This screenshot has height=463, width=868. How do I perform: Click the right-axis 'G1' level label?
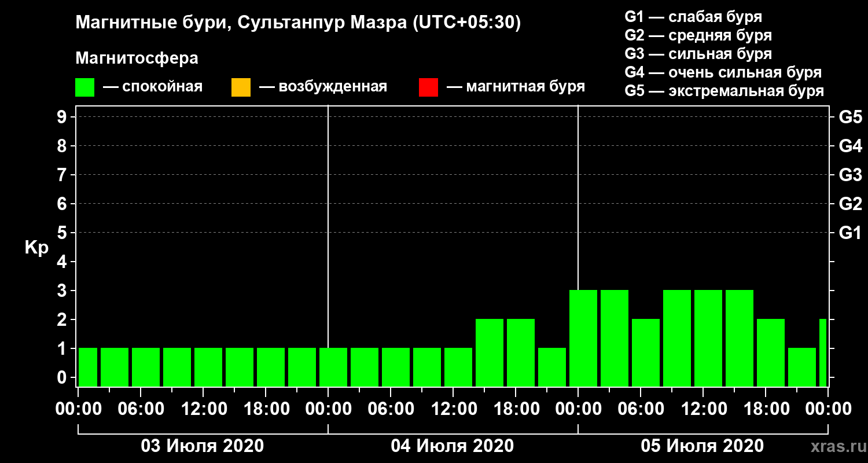pyautogui.click(x=850, y=233)
